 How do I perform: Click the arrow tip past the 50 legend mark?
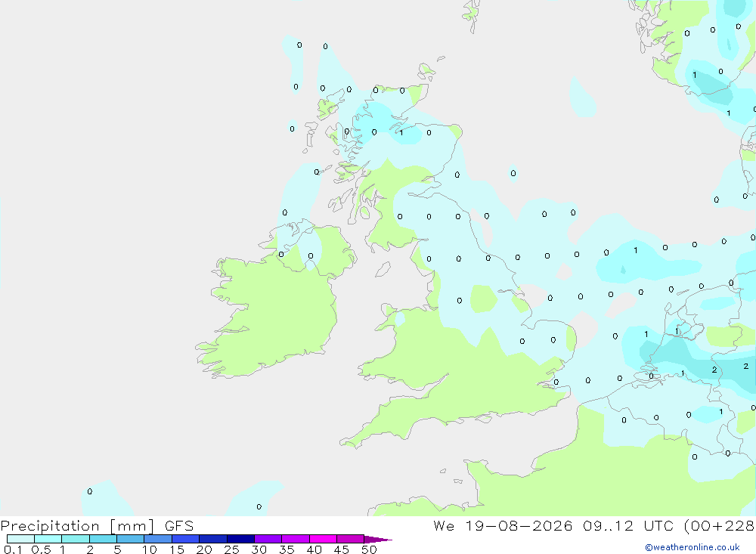pos(377,539)
